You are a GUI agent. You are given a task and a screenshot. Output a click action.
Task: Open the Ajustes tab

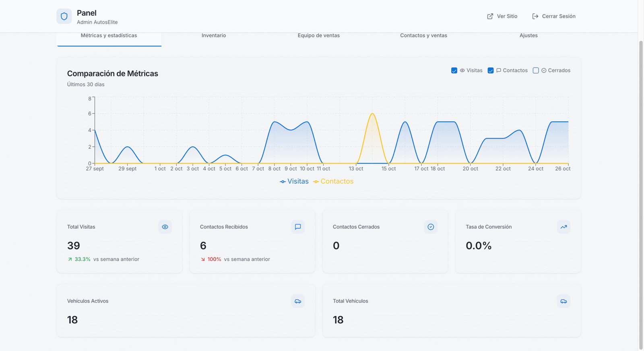[528, 35]
